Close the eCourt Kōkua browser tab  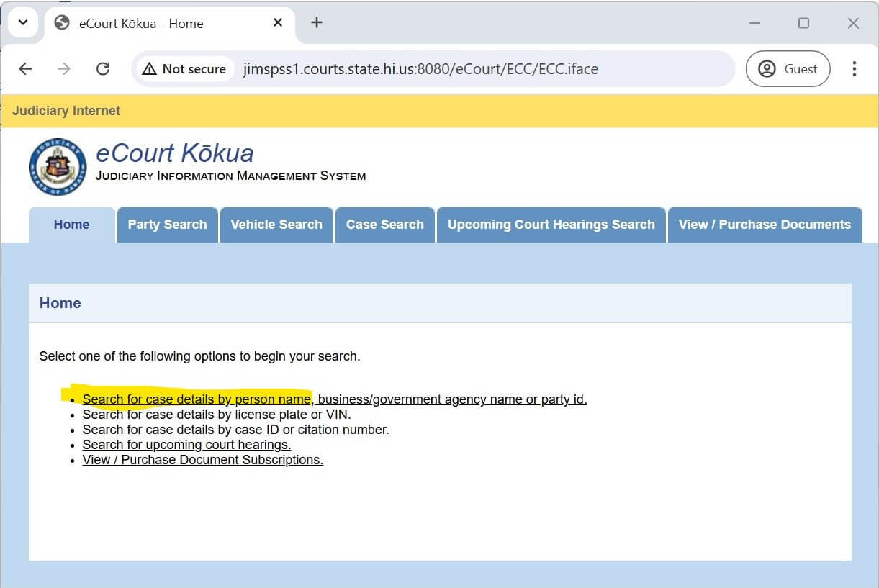point(278,23)
